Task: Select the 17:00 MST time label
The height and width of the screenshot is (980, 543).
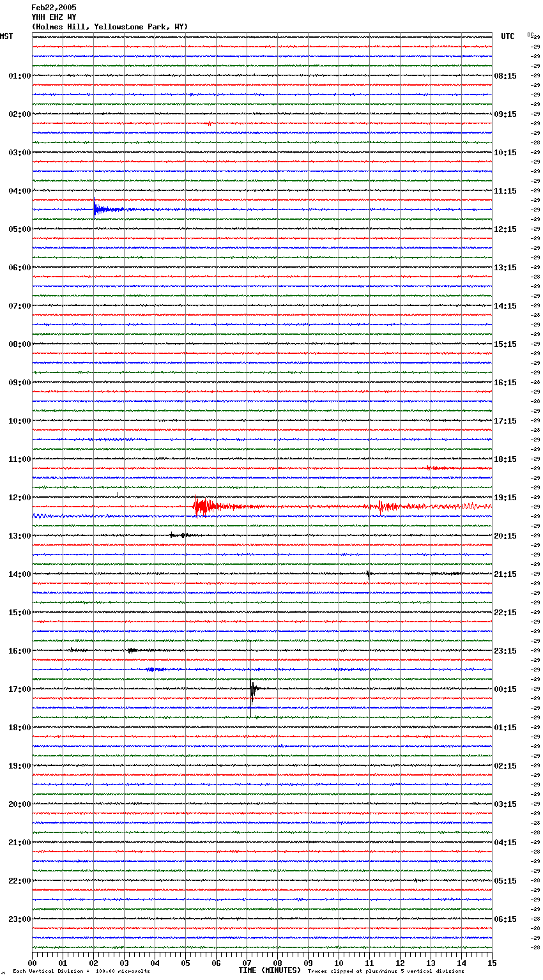Action: coord(20,689)
